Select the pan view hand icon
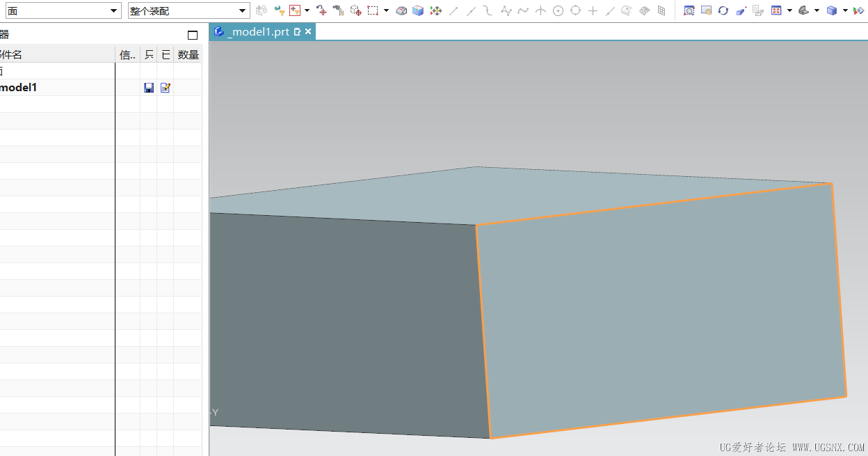This screenshot has height=456, width=868. [x=706, y=10]
